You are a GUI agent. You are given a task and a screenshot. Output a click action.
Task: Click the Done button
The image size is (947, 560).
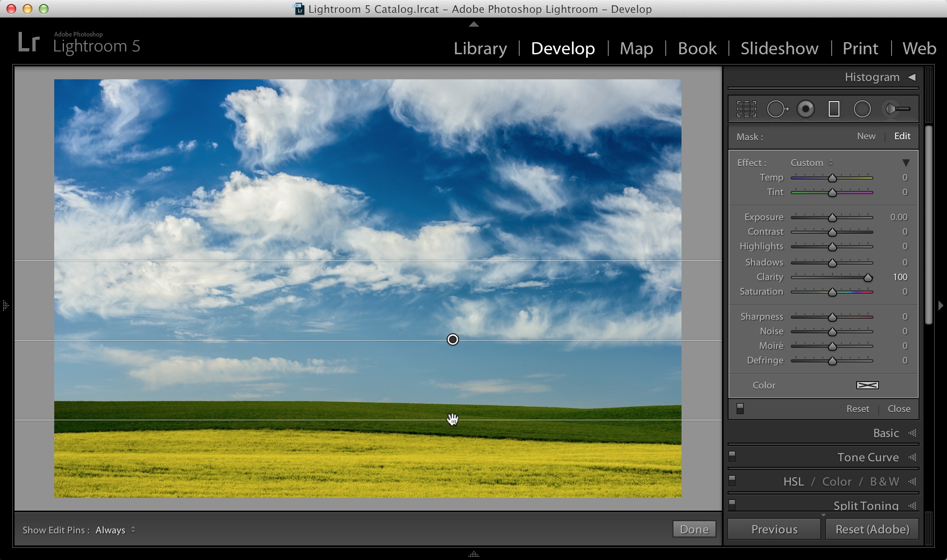click(694, 529)
